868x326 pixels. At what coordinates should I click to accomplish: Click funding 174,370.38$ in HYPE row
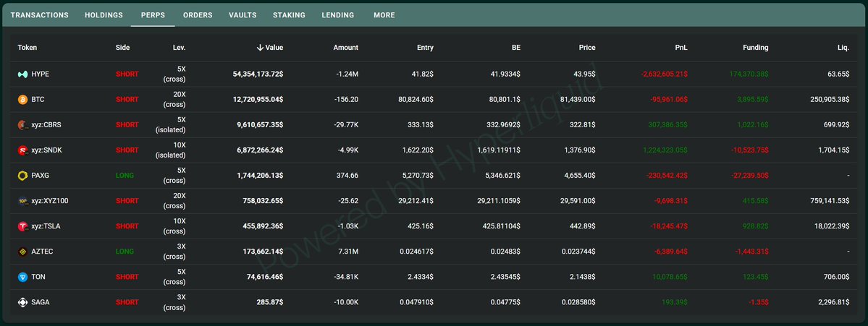(x=749, y=74)
